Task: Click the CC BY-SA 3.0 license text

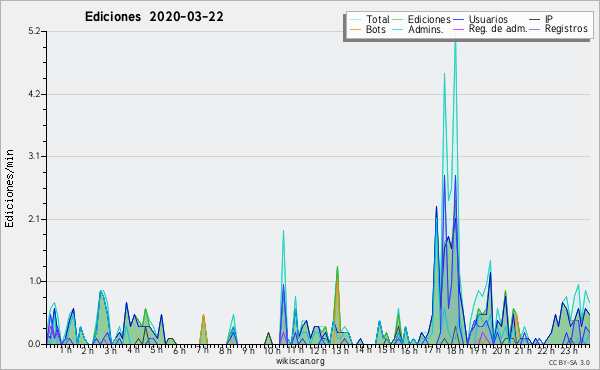Action: (569, 363)
